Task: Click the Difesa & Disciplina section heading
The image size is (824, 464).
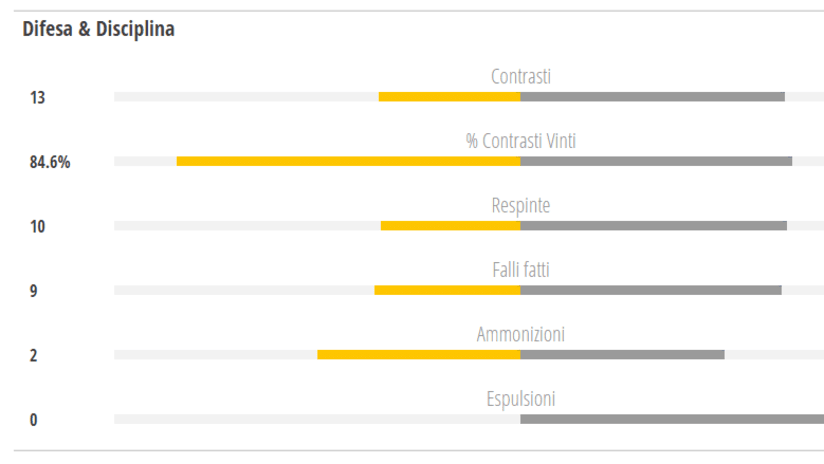Action: (x=98, y=29)
